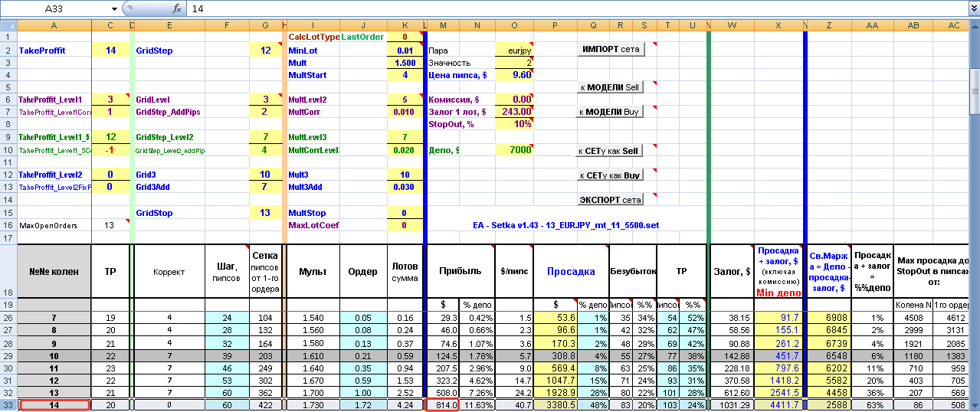Screen dimensions: 980x412
Task: Select the row 10 drawdown cell 308.8
Action: click(555, 356)
